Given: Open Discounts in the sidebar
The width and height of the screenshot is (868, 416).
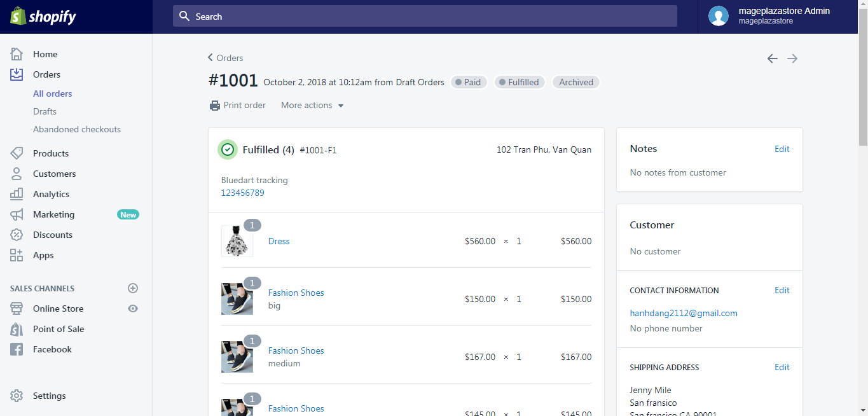Looking at the screenshot, I should tap(53, 235).
